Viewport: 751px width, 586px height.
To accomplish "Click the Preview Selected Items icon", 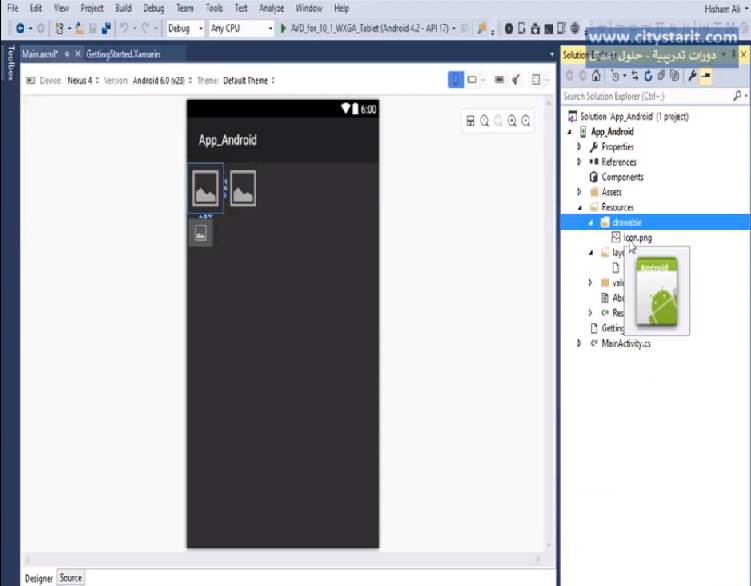I will 705,76.
